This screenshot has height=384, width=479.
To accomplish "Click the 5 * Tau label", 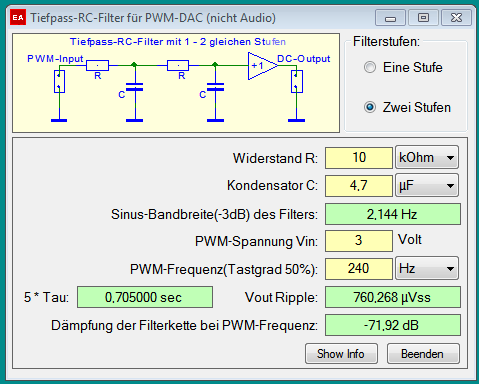I will tap(46, 297).
